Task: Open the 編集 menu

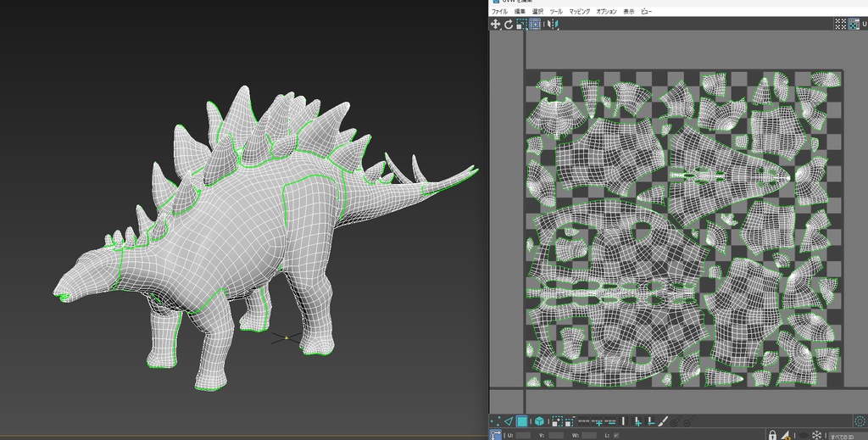Action: [520, 12]
